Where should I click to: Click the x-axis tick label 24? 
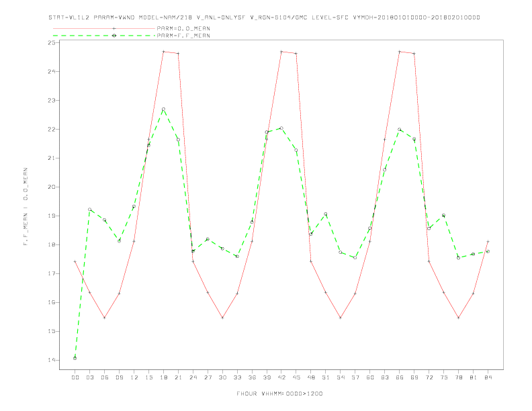coord(193,377)
